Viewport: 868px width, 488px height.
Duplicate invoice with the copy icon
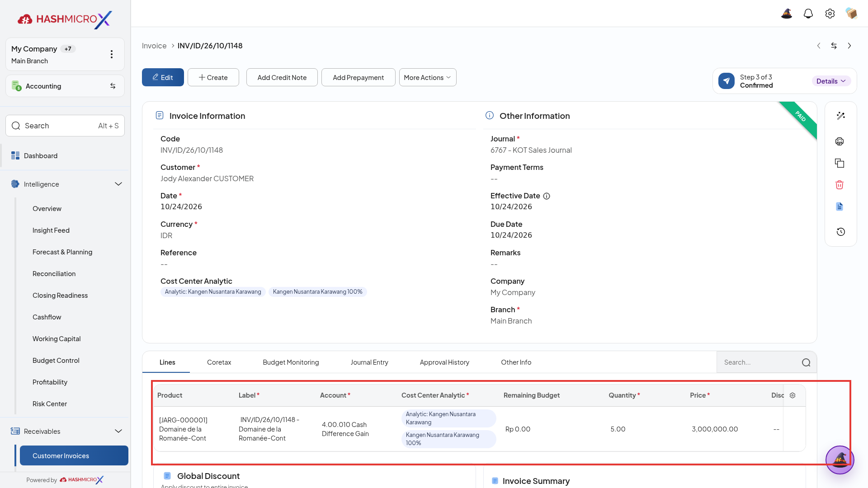tap(840, 163)
